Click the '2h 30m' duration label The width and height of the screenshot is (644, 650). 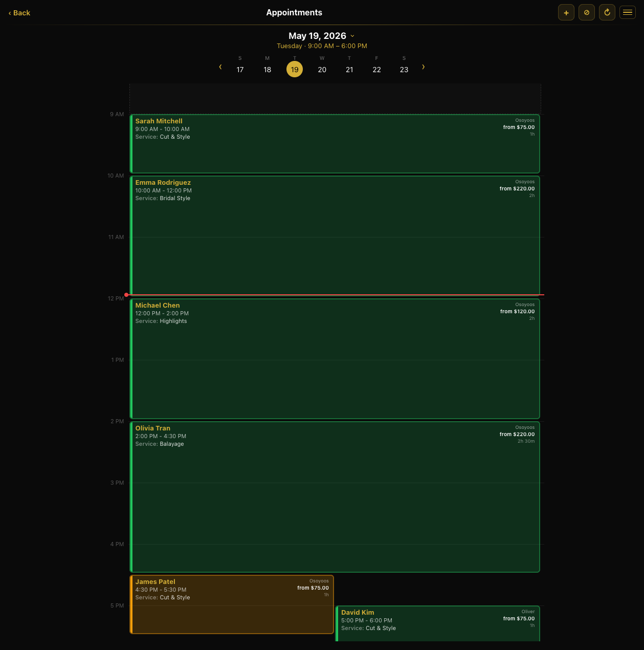coord(526,441)
